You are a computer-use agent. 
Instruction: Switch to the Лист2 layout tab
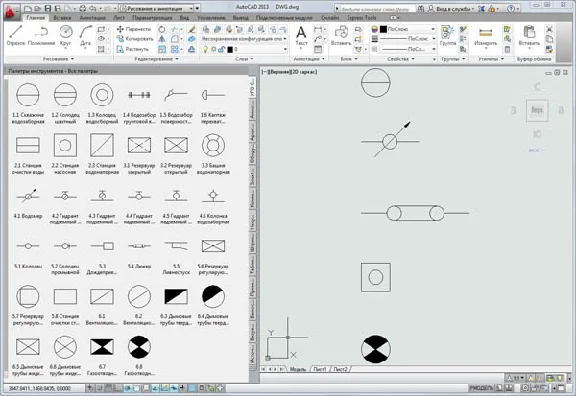tap(340, 369)
